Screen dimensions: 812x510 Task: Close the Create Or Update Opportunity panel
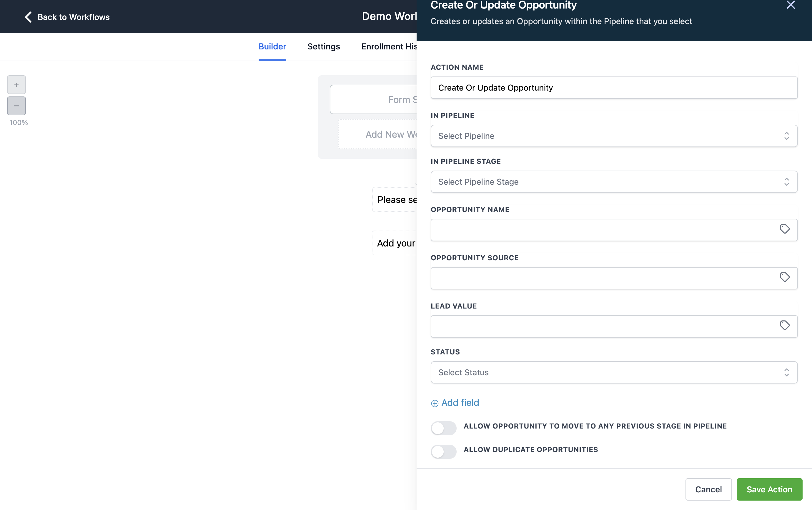tap(791, 5)
